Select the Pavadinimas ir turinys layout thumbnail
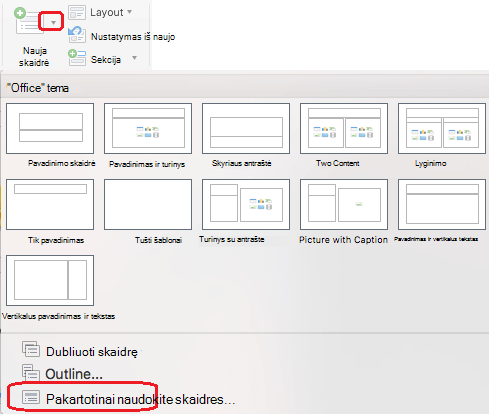489x414 pixels. (x=148, y=128)
